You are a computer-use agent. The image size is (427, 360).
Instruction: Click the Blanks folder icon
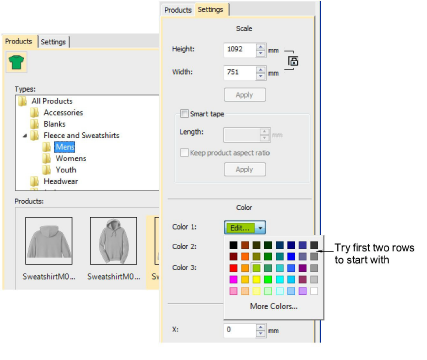coord(34,124)
